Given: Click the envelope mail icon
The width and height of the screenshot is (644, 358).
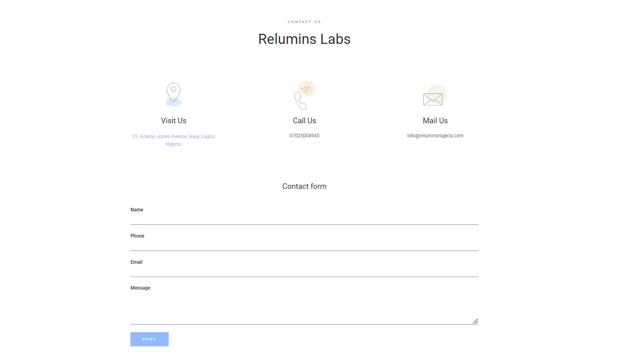Looking at the screenshot, I should coord(433,99).
